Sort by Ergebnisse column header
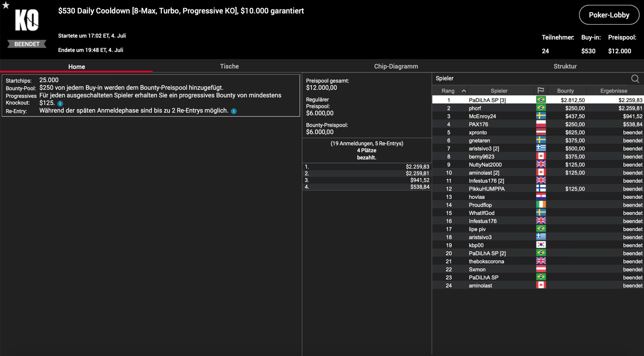This screenshot has height=356, width=644. 614,91
